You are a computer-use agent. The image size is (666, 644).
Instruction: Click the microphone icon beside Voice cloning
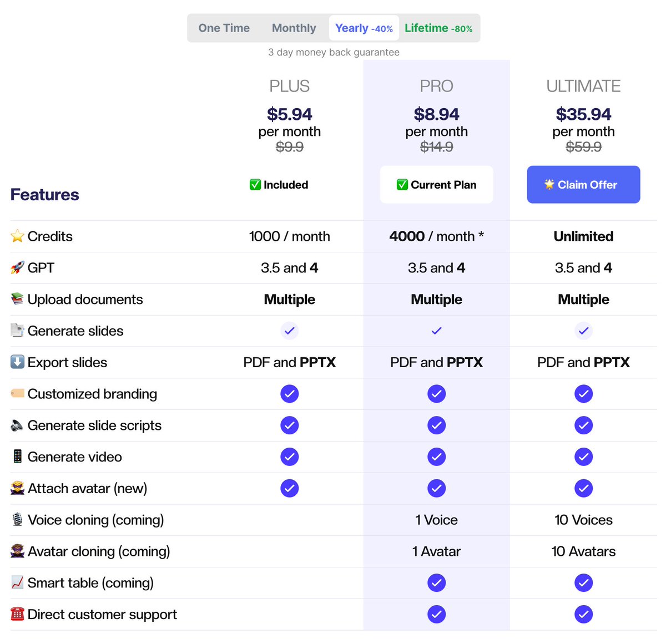pyautogui.click(x=17, y=520)
